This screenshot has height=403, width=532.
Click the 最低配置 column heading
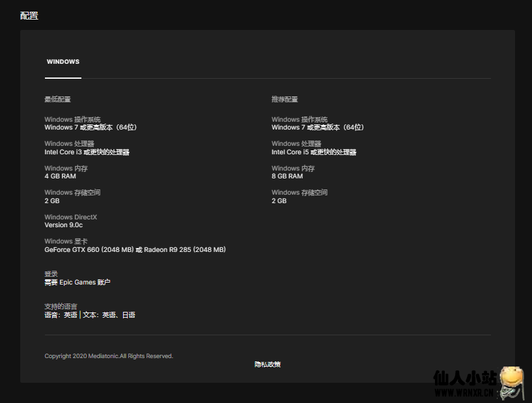[x=57, y=100]
